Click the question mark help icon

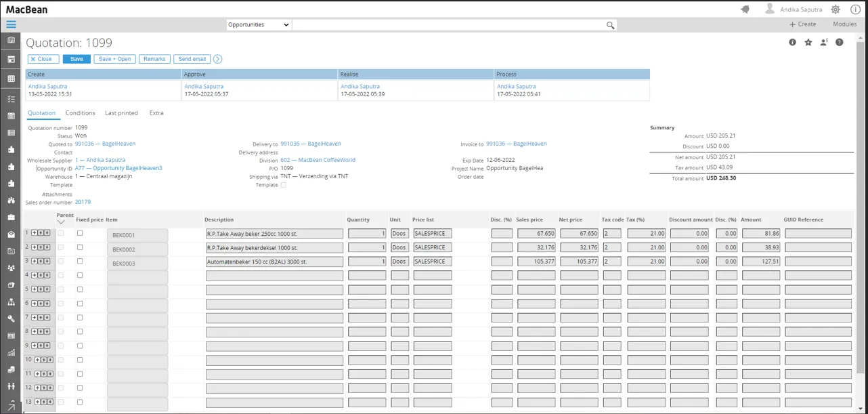(840, 42)
